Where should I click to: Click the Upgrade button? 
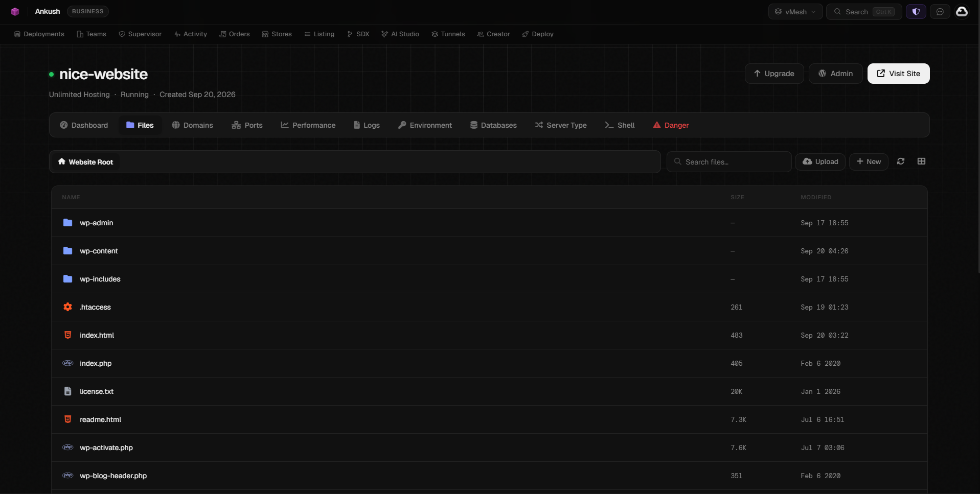coord(774,74)
